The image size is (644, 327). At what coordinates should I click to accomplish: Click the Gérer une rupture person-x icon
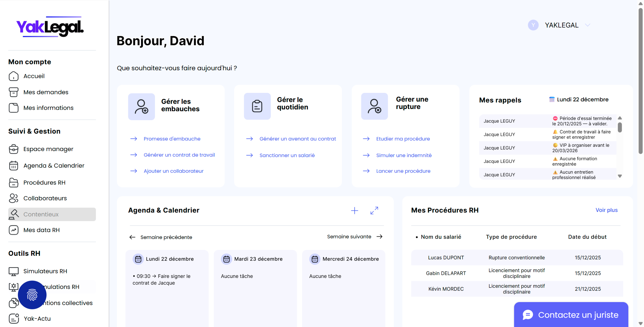374,106
